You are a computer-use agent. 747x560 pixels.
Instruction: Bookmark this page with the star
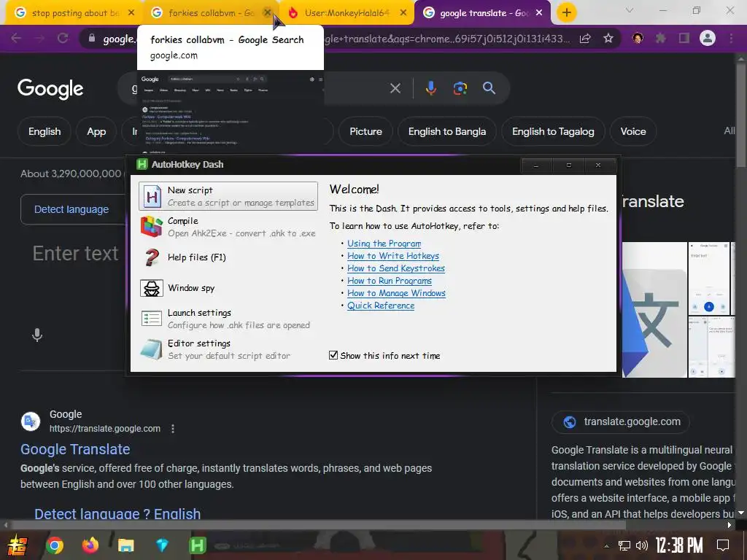click(x=608, y=39)
